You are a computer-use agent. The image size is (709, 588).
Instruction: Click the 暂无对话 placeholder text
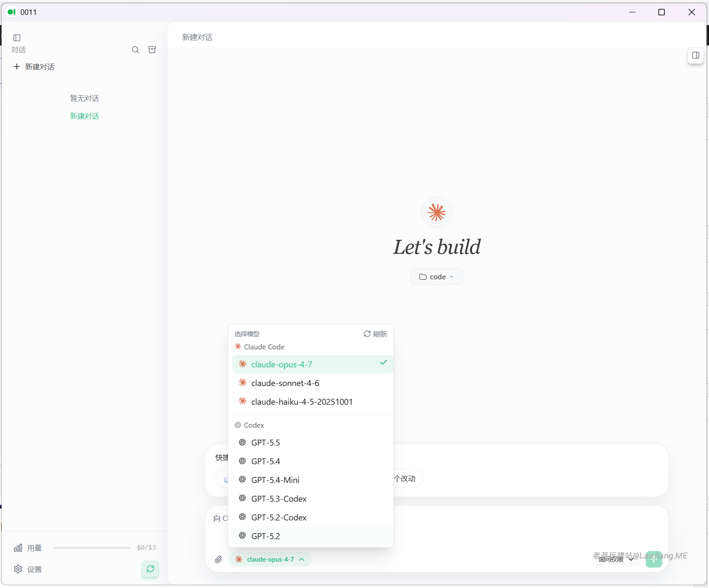[85, 98]
